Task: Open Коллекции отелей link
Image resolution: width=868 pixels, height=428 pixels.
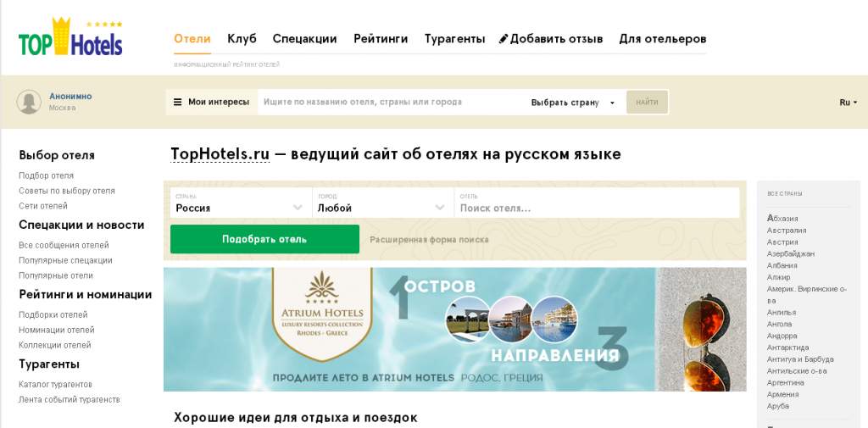Action: coord(55,345)
